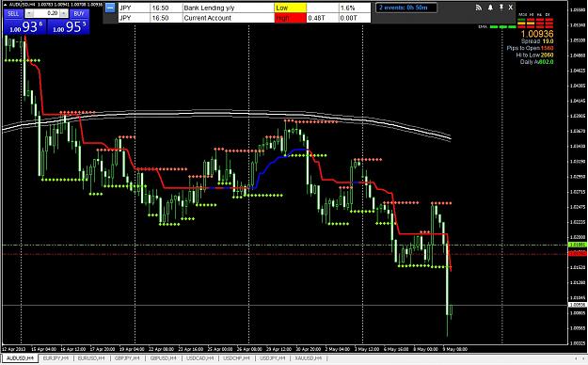Increase lot volume with right stepper arrow
This screenshot has width=588, height=365.
(64, 13)
